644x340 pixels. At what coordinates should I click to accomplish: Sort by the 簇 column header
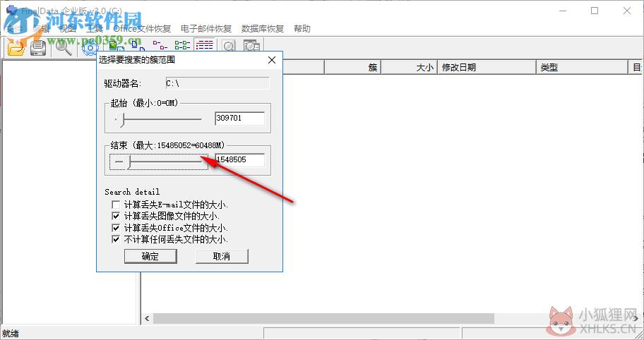(x=353, y=68)
